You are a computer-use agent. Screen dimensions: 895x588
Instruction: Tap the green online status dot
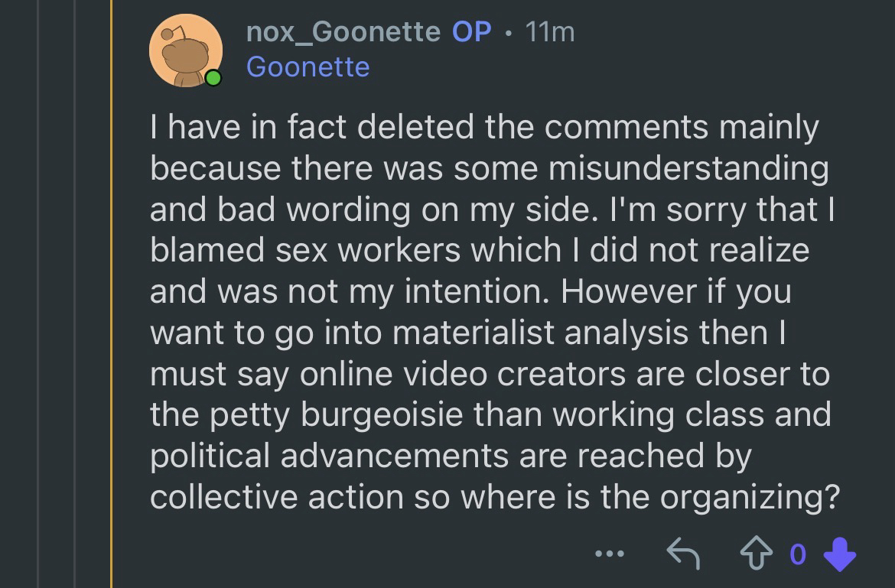click(213, 78)
